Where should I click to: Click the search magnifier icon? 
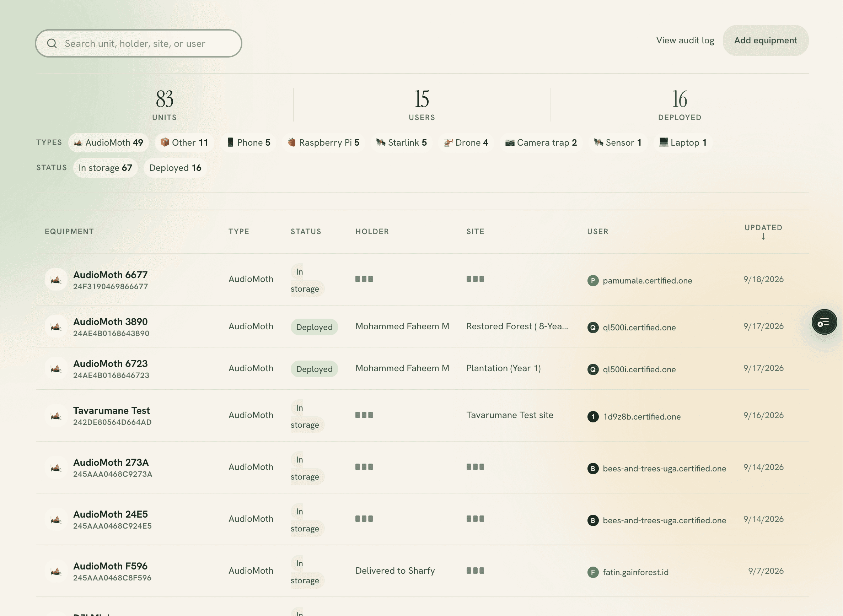click(52, 44)
